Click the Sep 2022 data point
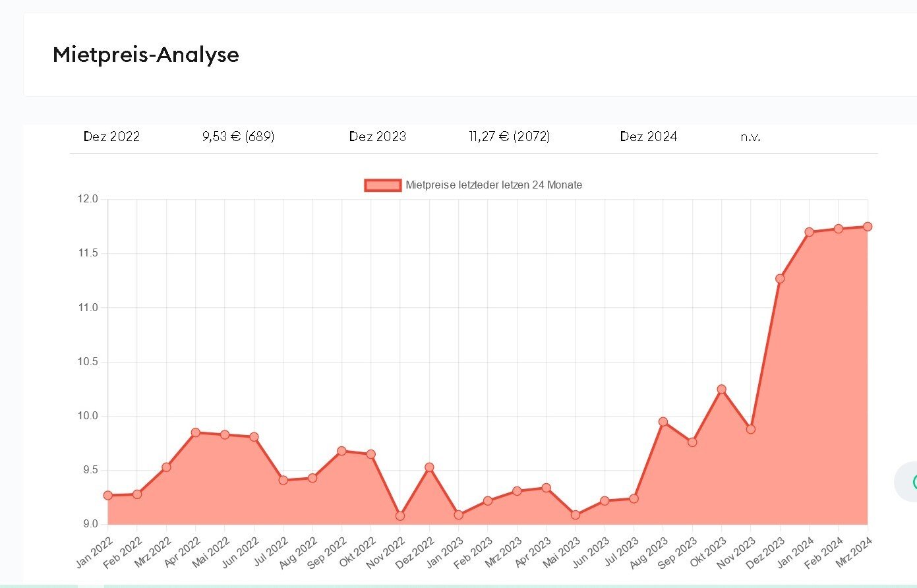The width and height of the screenshot is (917, 588). click(x=342, y=451)
